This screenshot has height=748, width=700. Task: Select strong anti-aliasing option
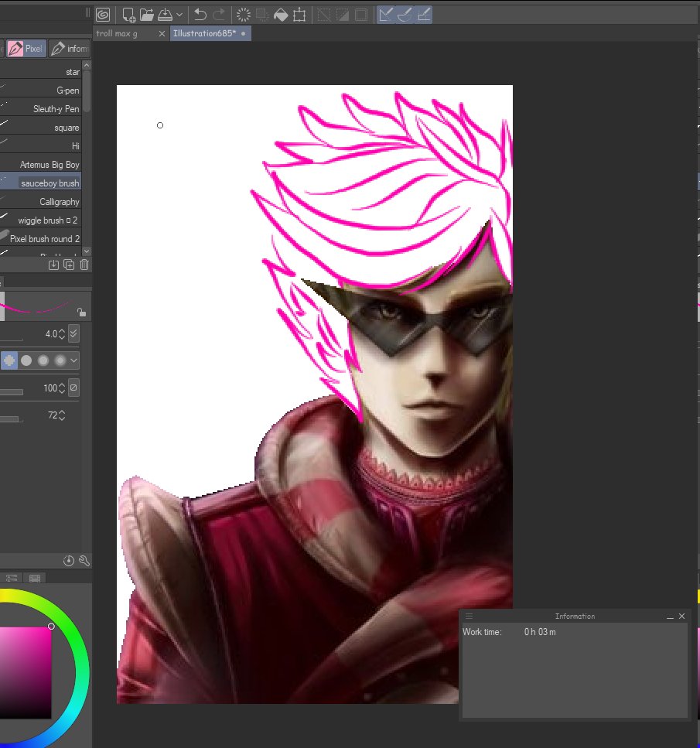pos(60,360)
